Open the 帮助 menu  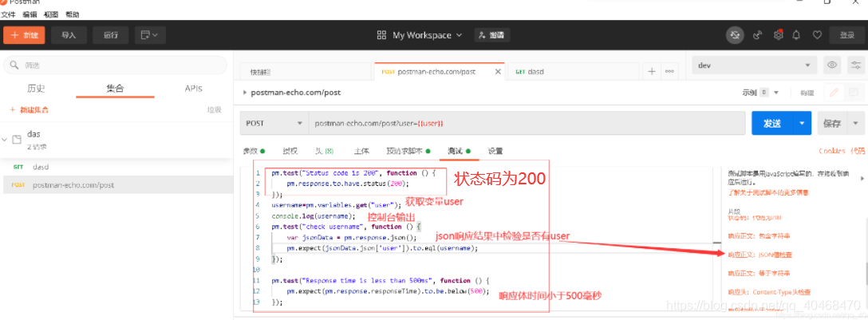point(72,15)
